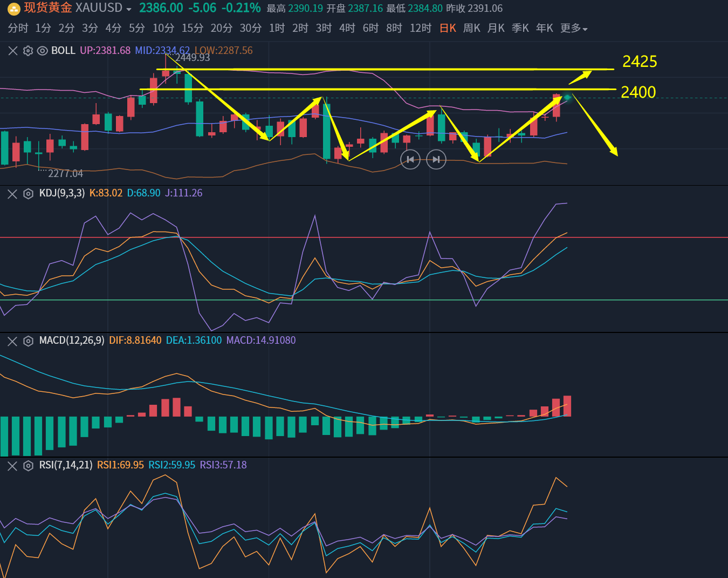The width and height of the screenshot is (728, 578).
Task: Close the RSI indicator panel
Action: (x=12, y=466)
